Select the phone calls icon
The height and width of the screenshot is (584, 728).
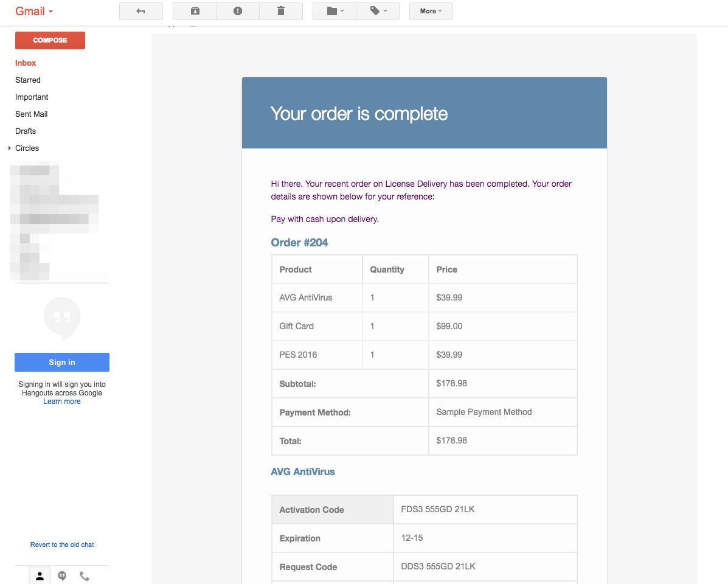click(x=84, y=576)
